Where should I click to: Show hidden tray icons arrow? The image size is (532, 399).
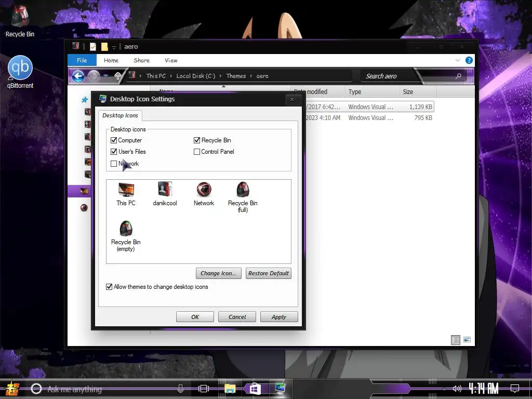[x=444, y=389]
